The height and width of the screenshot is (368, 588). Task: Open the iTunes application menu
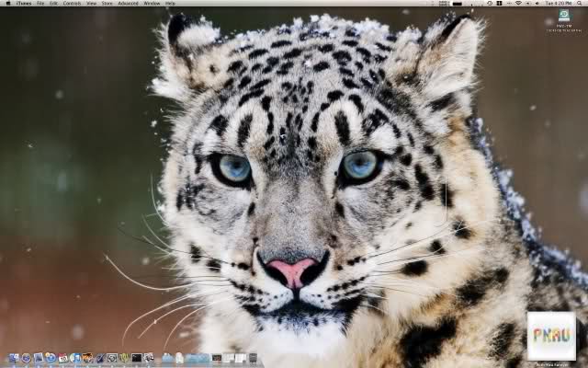click(x=24, y=4)
